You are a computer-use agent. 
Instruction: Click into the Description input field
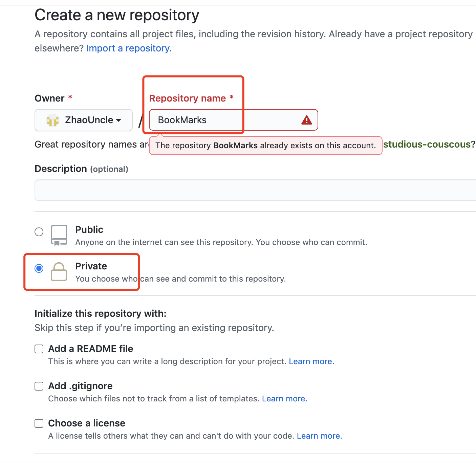[255, 190]
